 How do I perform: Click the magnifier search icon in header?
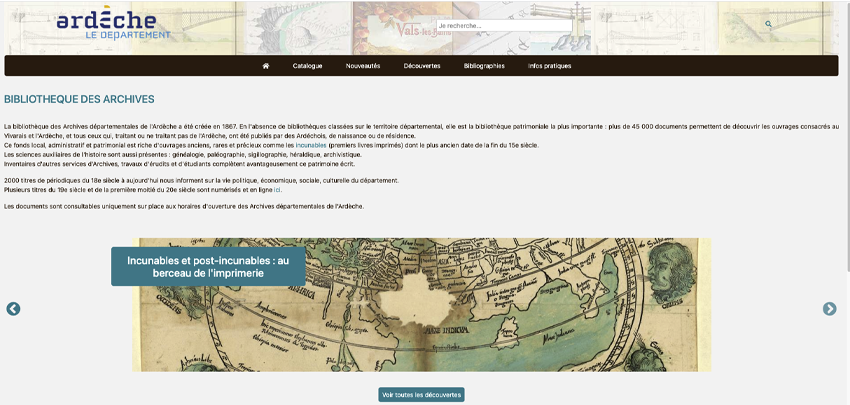click(x=768, y=24)
